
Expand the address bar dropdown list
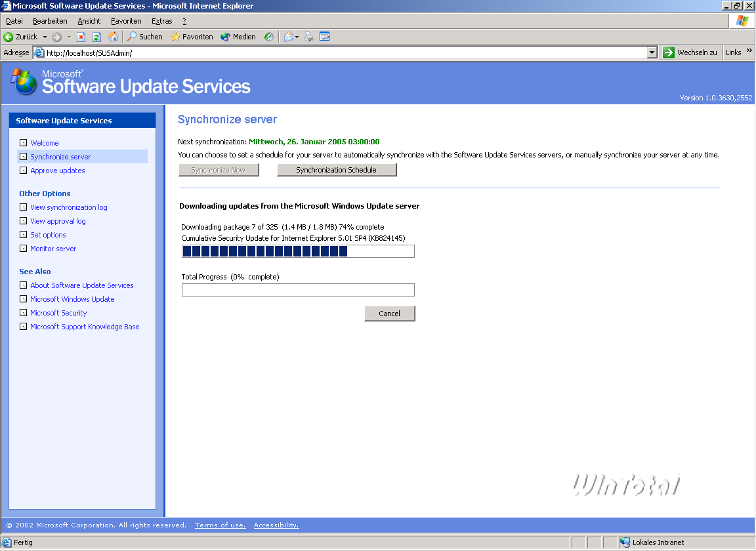coord(652,52)
